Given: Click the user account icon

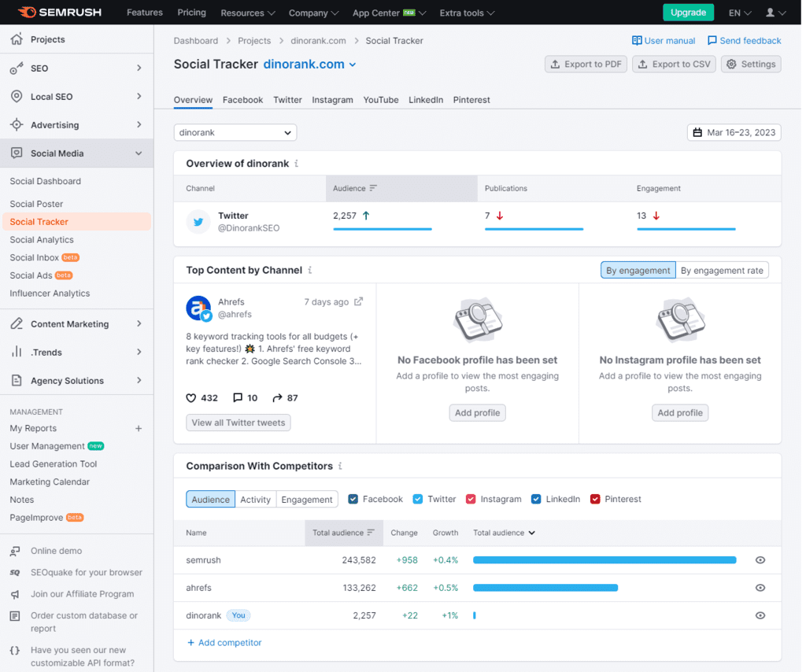Looking at the screenshot, I should coord(770,13).
